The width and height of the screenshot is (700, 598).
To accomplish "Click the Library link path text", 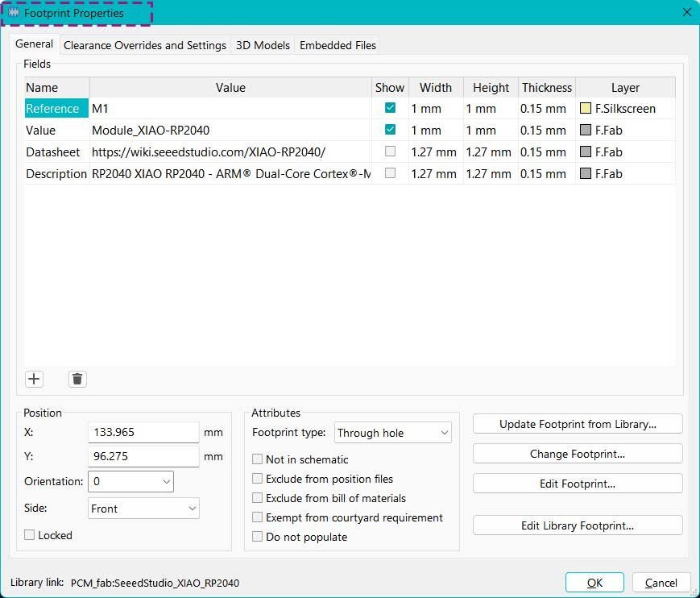I will (155, 583).
